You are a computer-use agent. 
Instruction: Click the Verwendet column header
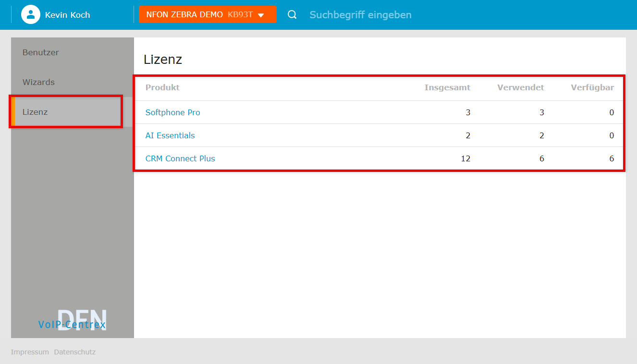click(520, 87)
